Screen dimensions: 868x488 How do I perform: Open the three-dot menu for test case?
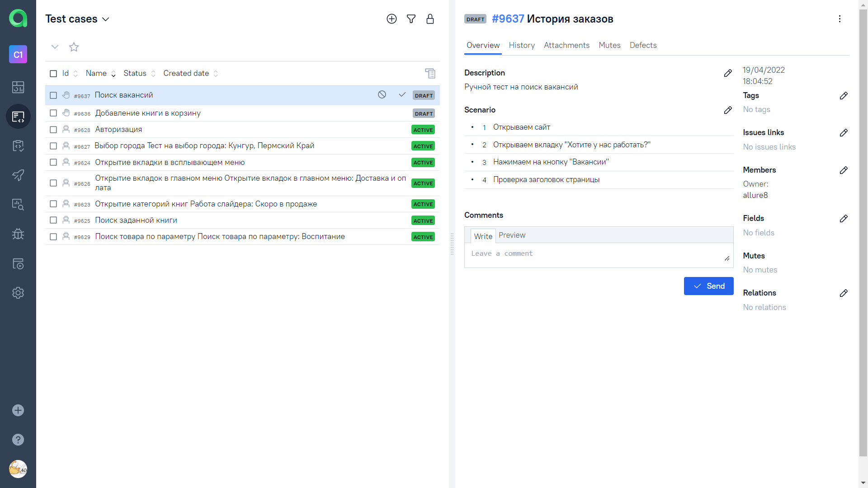tap(840, 19)
